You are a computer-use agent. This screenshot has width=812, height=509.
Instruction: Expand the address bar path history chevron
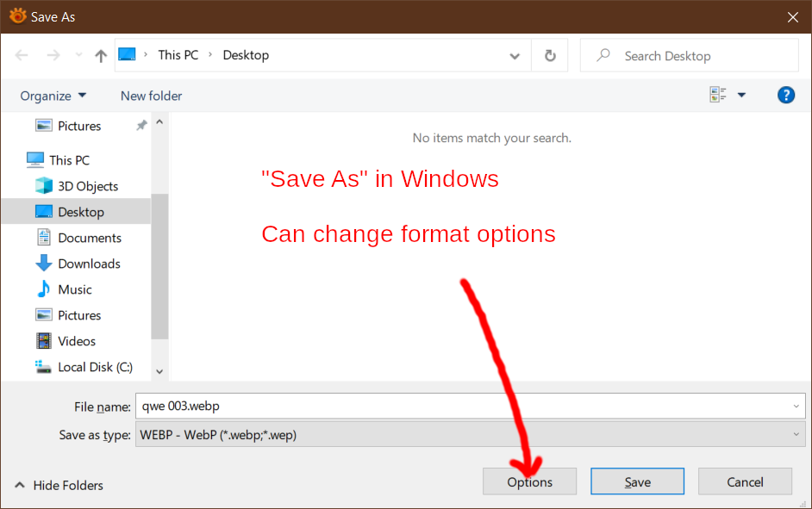(x=515, y=56)
